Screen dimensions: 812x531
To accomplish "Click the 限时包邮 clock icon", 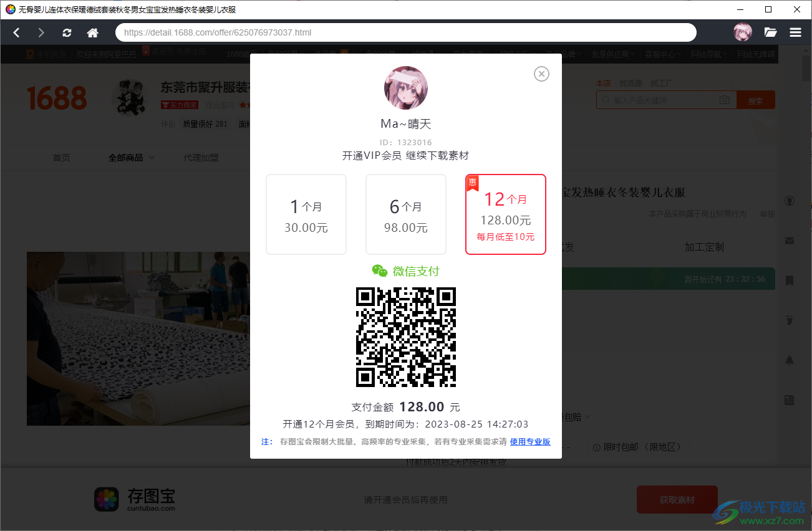I will pyautogui.click(x=596, y=447).
